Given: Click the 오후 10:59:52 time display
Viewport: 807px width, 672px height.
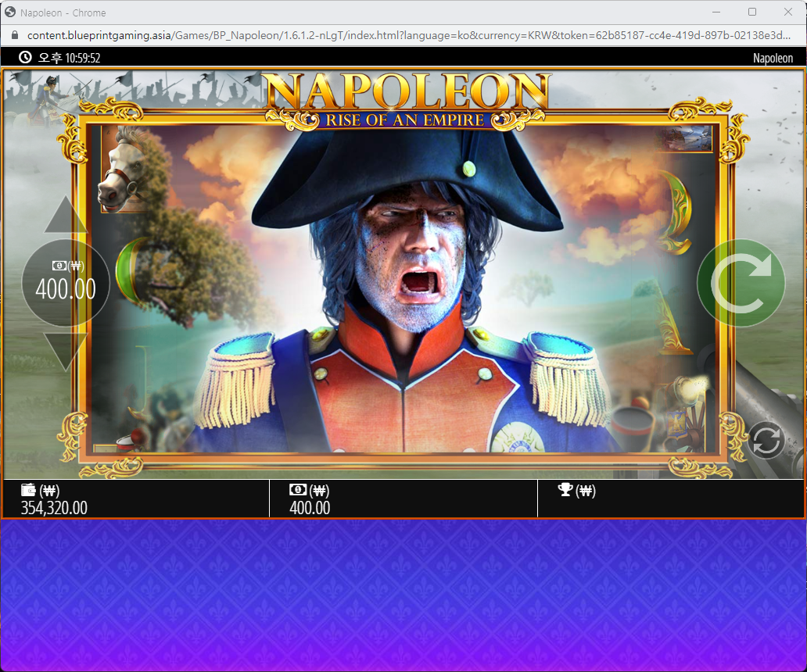Looking at the screenshot, I should [70, 58].
